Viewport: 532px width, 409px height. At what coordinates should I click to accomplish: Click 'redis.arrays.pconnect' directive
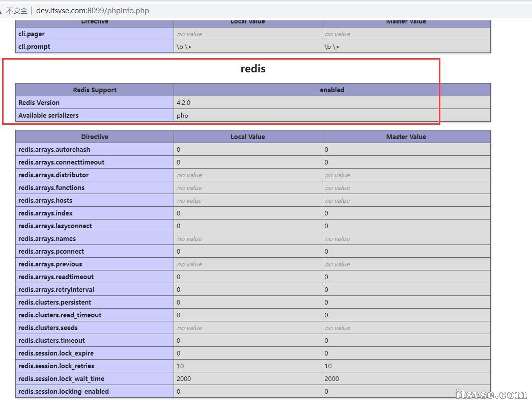click(x=95, y=251)
